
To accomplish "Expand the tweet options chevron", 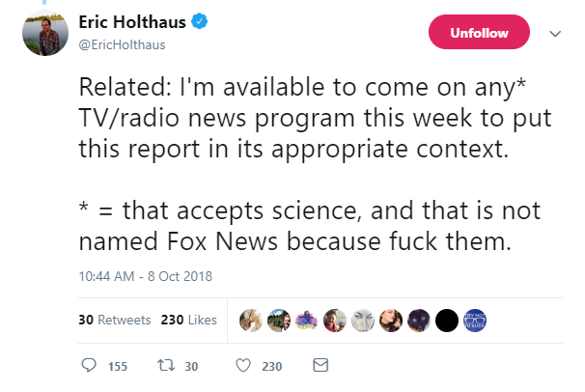I will pyautogui.click(x=555, y=33).
